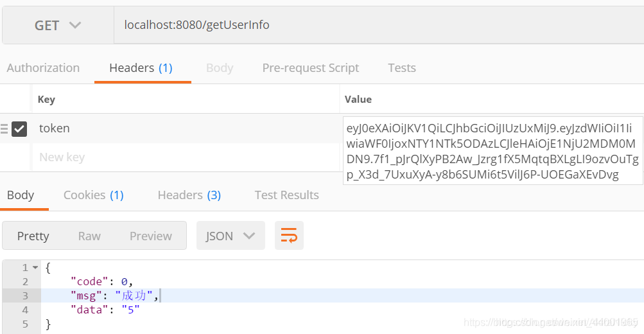644x334 pixels.
Task: Expand the JSON format dropdown
Action: (231, 235)
